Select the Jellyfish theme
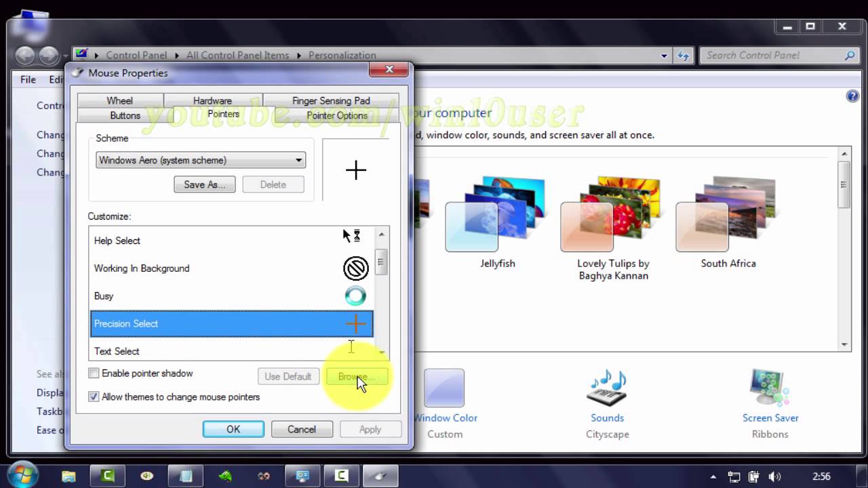Image resolution: width=868 pixels, height=488 pixels. 496,224
